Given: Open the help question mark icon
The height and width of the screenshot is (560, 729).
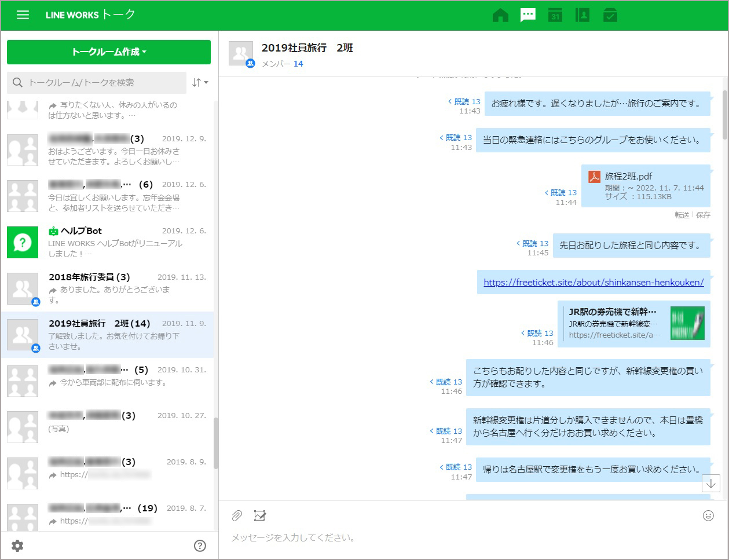Looking at the screenshot, I should [200, 546].
